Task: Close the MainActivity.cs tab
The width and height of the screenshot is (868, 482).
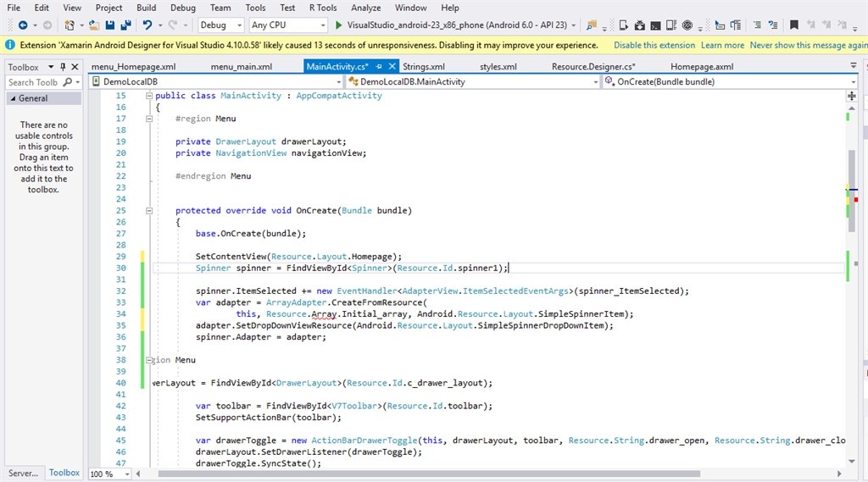Action: point(392,66)
